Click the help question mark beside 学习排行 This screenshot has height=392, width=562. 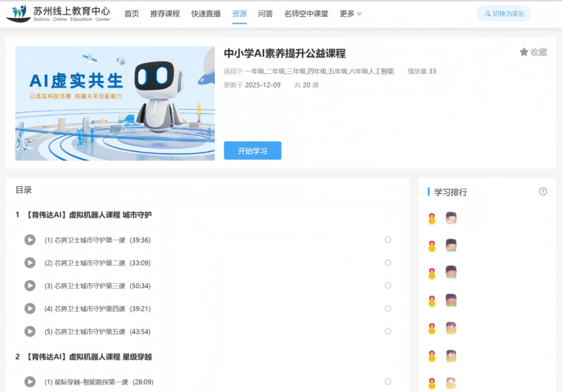click(543, 191)
